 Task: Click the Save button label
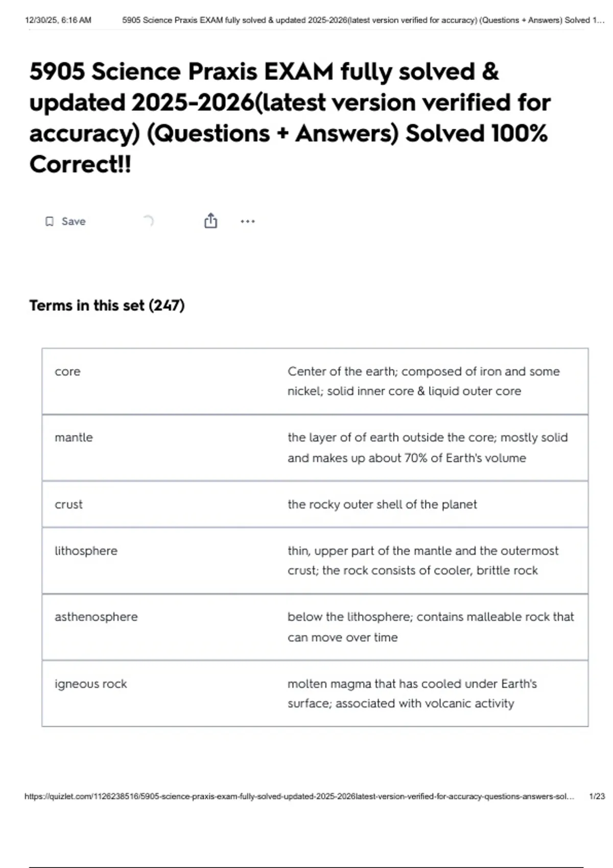74,221
